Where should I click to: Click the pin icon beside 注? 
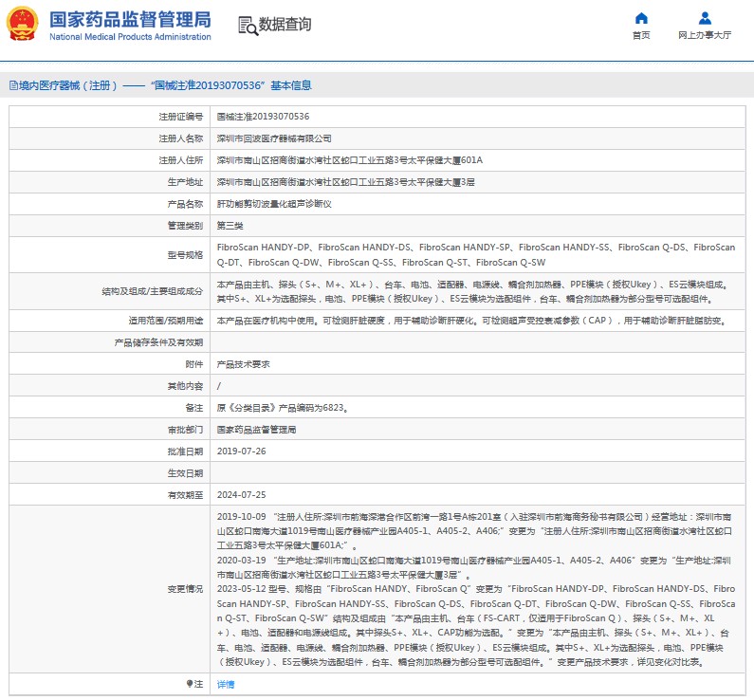click(188, 684)
